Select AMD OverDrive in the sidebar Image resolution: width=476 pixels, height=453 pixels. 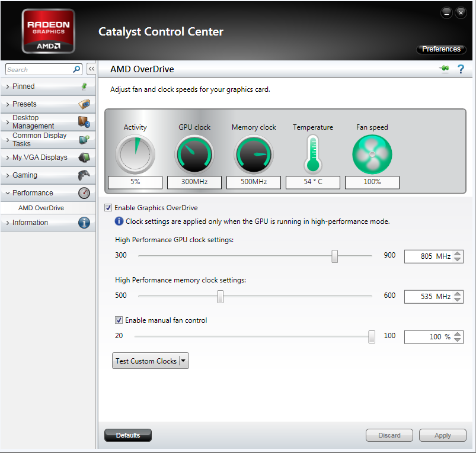[41, 208]
